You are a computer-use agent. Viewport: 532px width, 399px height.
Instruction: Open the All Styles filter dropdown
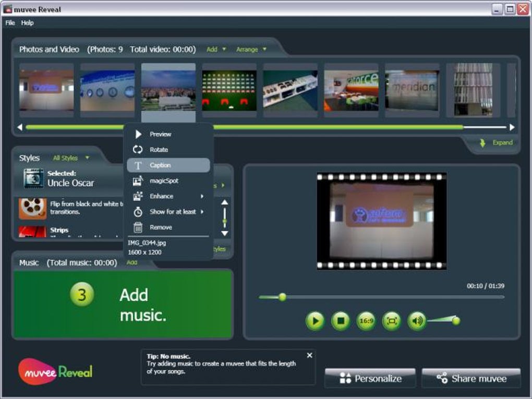[x=71, y=158]
